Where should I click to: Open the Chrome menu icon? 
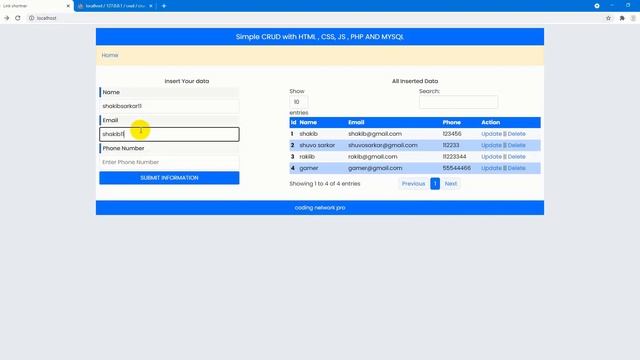(x=633, y=18)
